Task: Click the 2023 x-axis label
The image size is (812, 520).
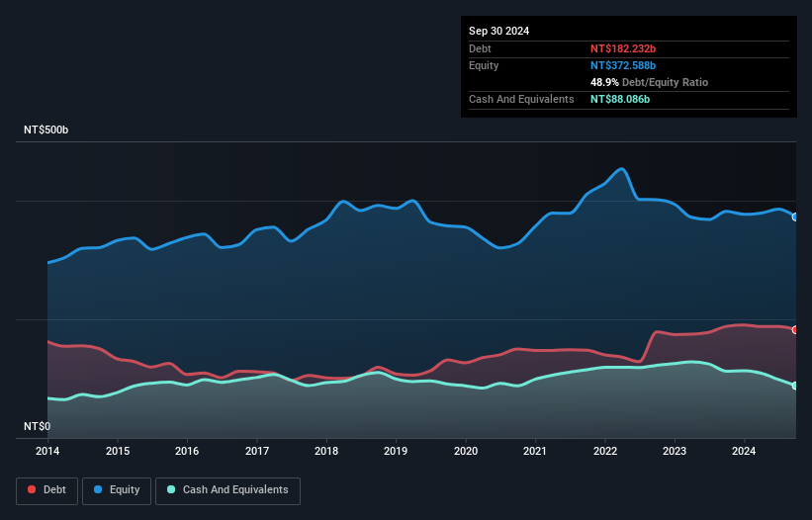Action: pyautogui.click(x=675, y=451)
